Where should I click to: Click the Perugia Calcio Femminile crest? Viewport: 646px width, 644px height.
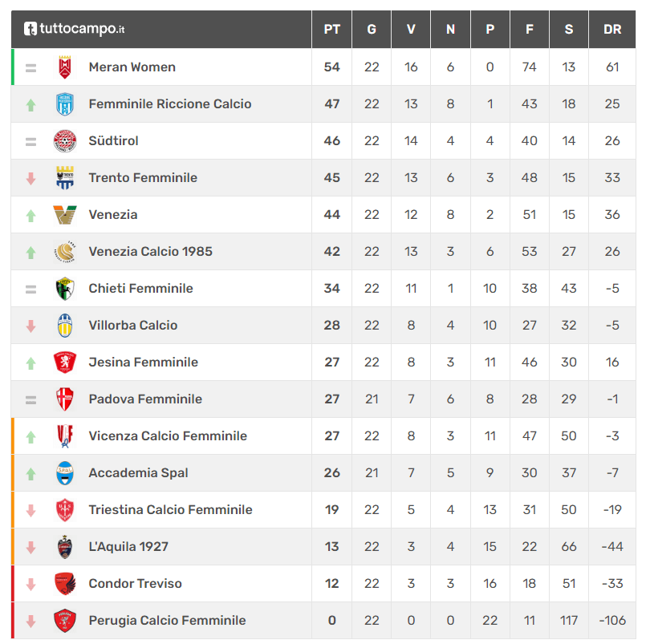pos(65,621)
